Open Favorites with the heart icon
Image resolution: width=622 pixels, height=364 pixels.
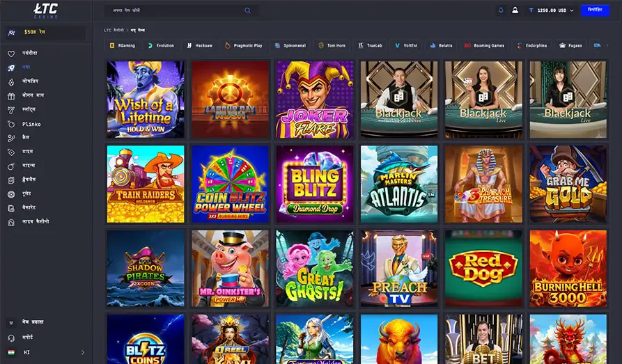[x=11, y=54]
